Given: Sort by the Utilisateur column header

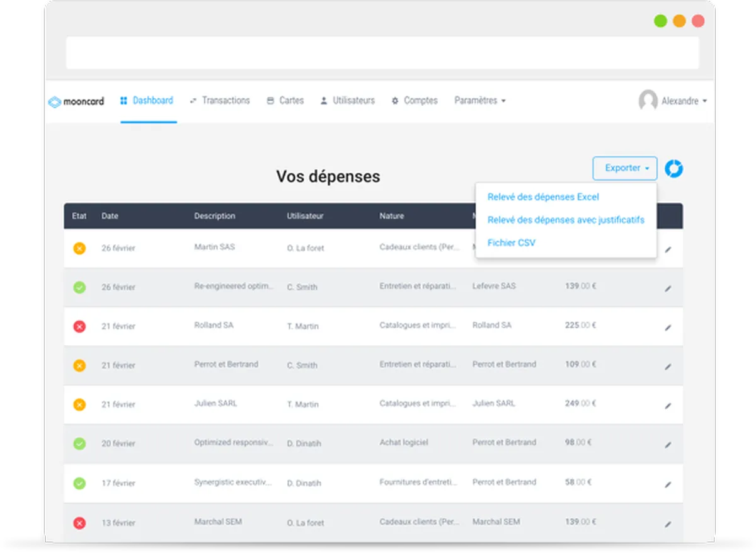Looking at the screenshot, I should (305, 216).
